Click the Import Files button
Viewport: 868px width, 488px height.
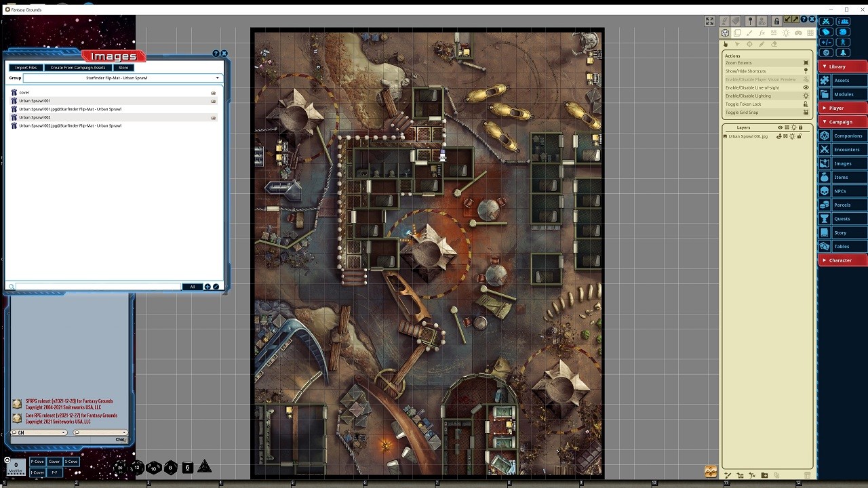(25, 67)
